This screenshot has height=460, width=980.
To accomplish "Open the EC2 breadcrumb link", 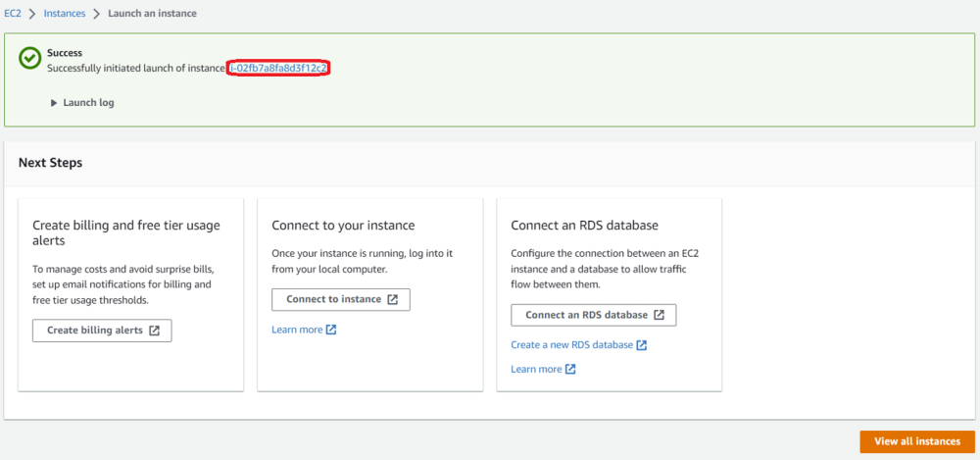I will [13, 13].
